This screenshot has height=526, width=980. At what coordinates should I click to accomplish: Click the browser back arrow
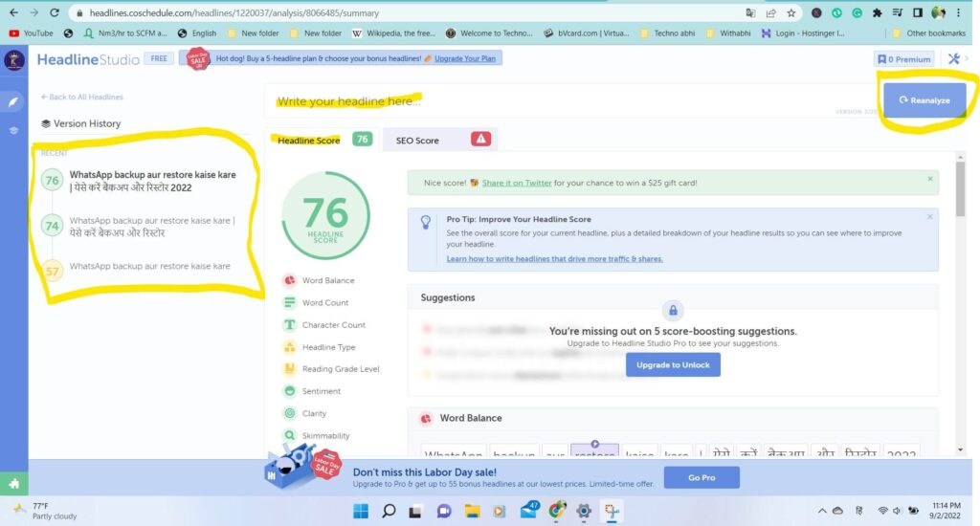click(13, 12)
